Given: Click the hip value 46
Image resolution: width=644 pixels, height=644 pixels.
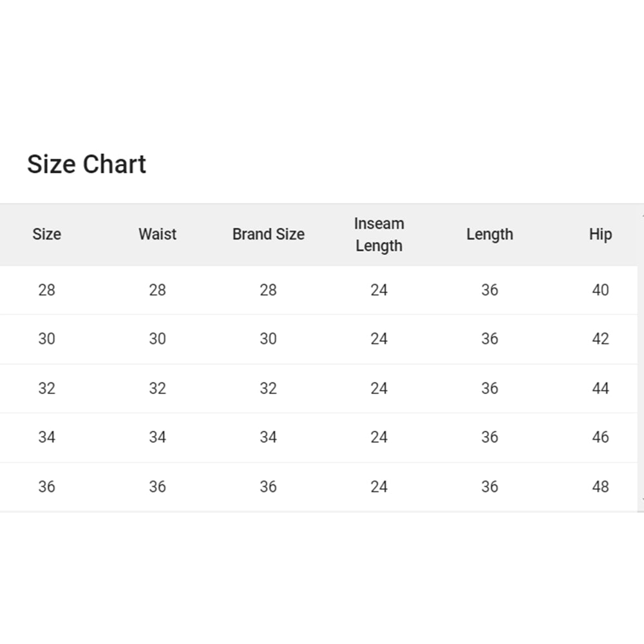Looking at the screenshot, I should 600,437.
